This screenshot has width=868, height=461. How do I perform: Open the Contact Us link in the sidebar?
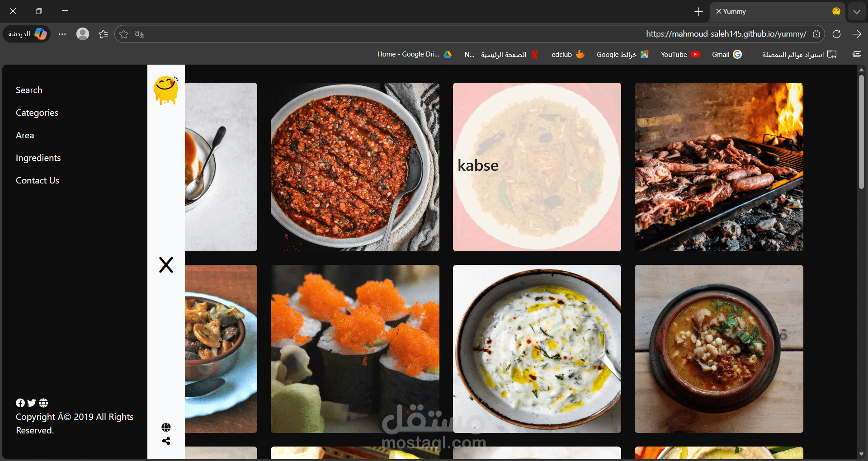pyautogui.click(x=37, y=180)
